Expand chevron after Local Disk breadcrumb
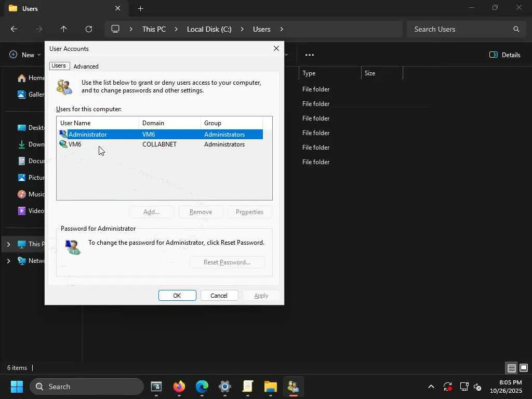This screenshot has width=532, height=399. pos(242,29)
